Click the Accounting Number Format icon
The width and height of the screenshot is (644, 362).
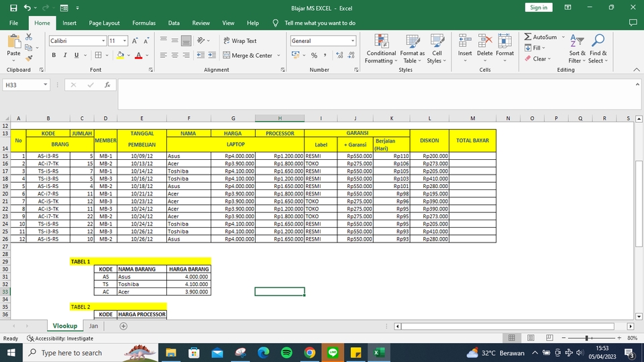[x=295, y=55]
